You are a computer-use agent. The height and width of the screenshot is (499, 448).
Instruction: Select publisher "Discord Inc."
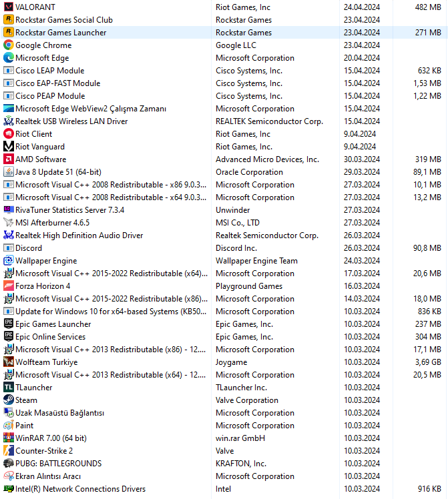pyautogui.click(x=236, y=248)
